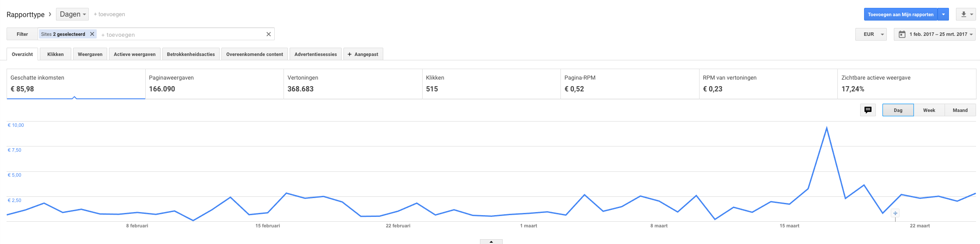Open the Dagen report type dropdown

pos(72,14)
